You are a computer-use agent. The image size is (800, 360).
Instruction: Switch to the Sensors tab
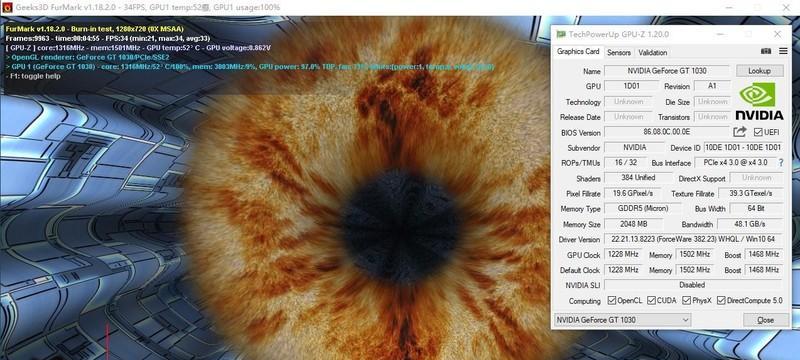click(619, 52)
